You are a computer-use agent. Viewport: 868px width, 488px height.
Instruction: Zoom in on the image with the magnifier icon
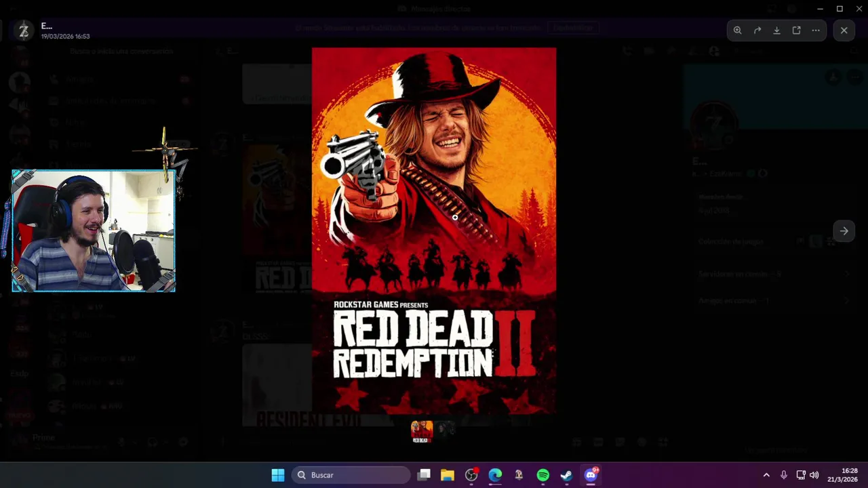(738, 30)
